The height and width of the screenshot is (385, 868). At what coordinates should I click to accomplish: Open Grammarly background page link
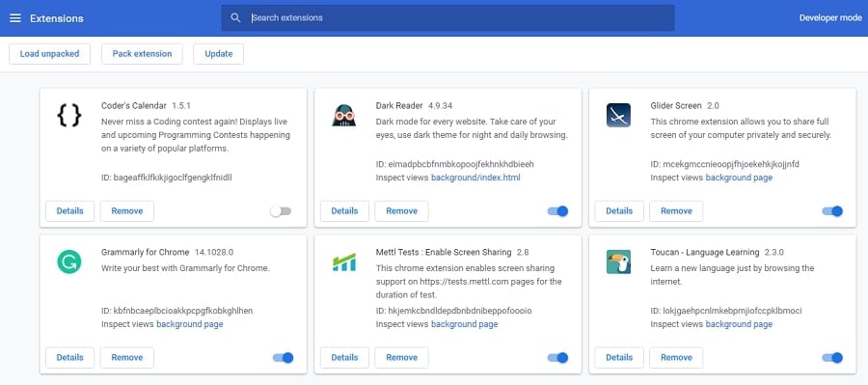click(190, 324)
